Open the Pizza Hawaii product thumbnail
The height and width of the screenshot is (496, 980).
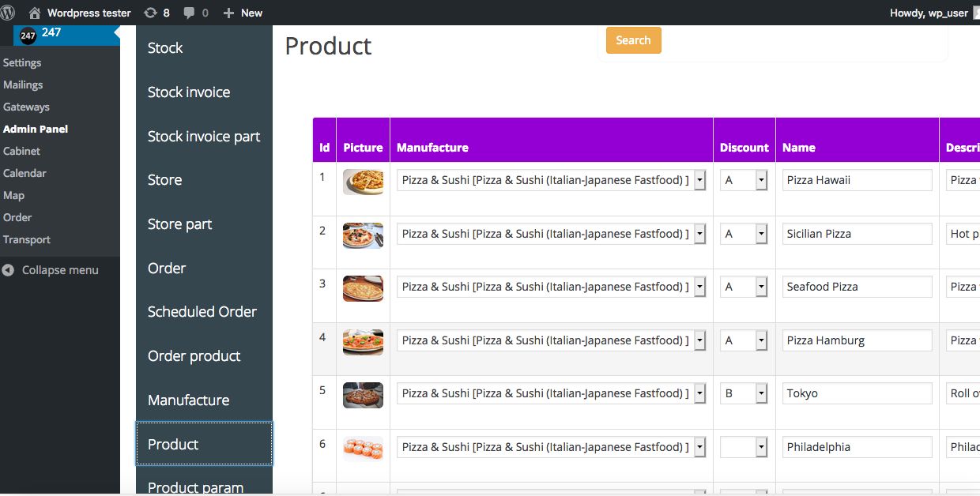[x=363, y=182]
